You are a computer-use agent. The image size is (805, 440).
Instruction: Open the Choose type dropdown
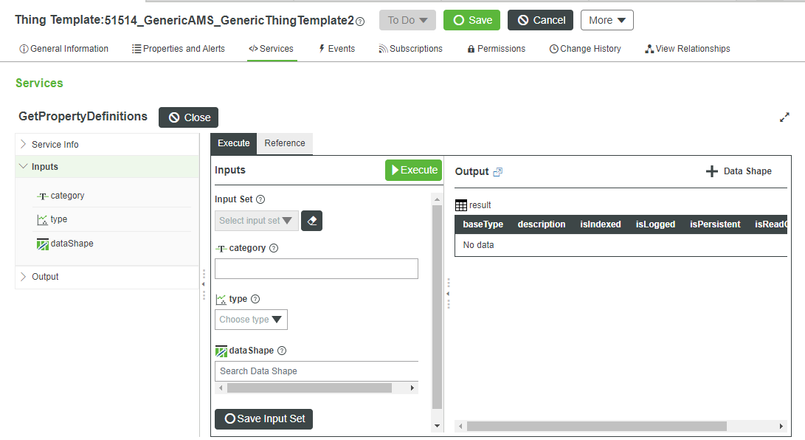pyautogui.click(x=251, y=320)
